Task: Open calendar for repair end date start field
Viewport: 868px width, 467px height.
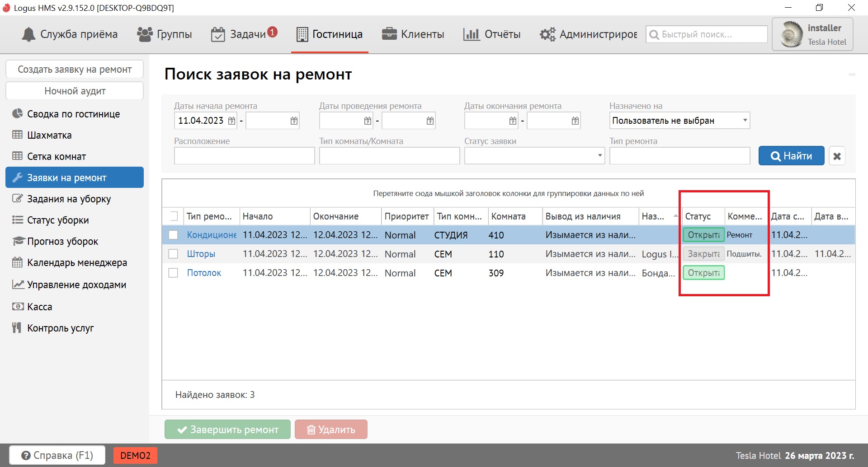Action: coord(513,121)
